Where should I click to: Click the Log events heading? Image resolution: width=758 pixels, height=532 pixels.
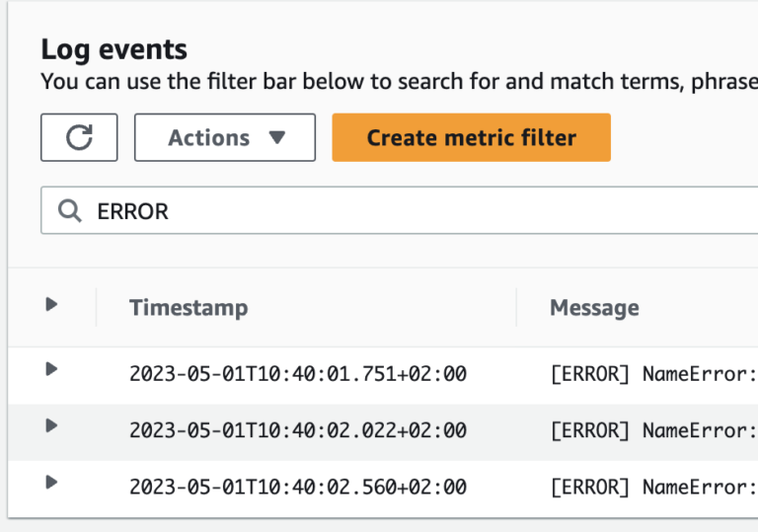[114, 49]
